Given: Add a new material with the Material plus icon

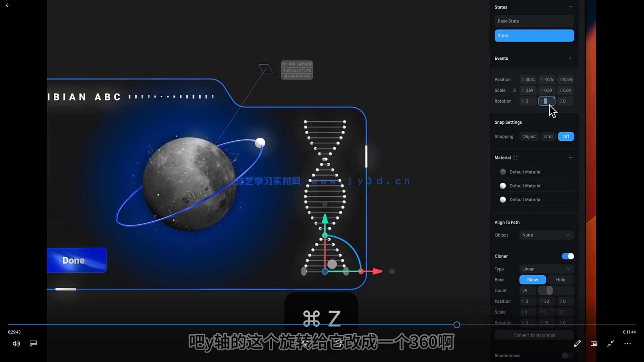Looking at the screenshot, I should pyautogui.click(x=571, y=157).
